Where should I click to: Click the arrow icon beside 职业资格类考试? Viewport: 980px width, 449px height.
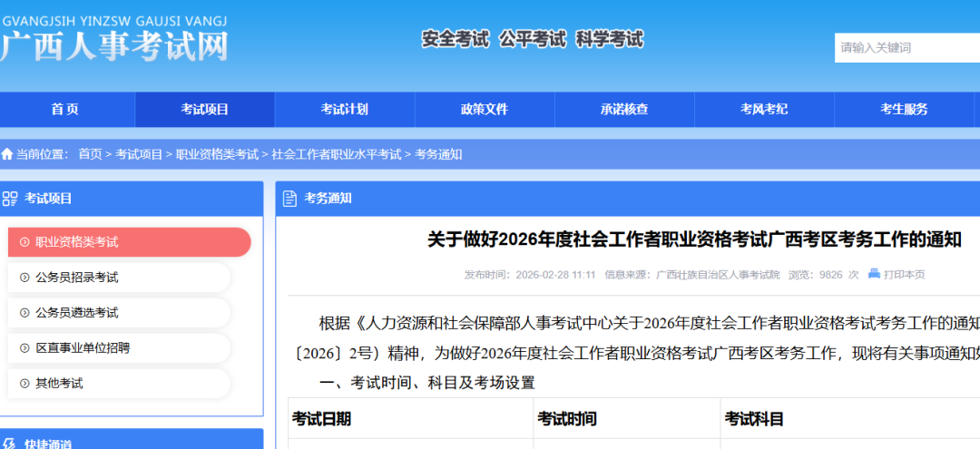tap(24, 242)
